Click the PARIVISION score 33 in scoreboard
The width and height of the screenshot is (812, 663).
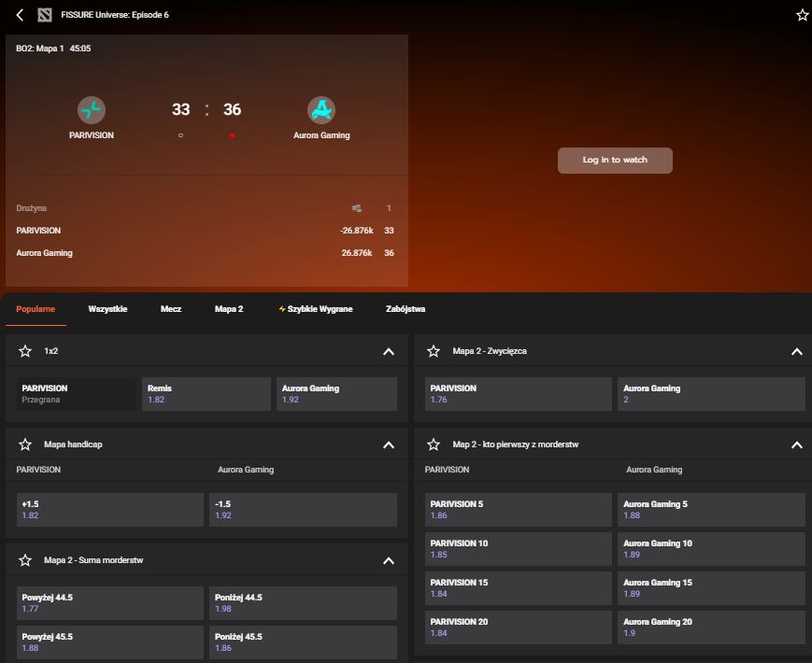point(180,110)
